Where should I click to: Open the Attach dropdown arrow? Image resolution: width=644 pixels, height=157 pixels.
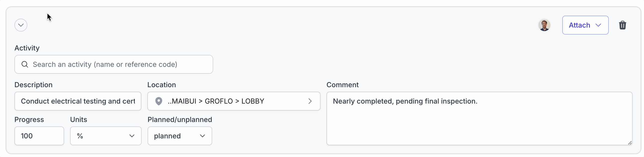click(598, 25)
